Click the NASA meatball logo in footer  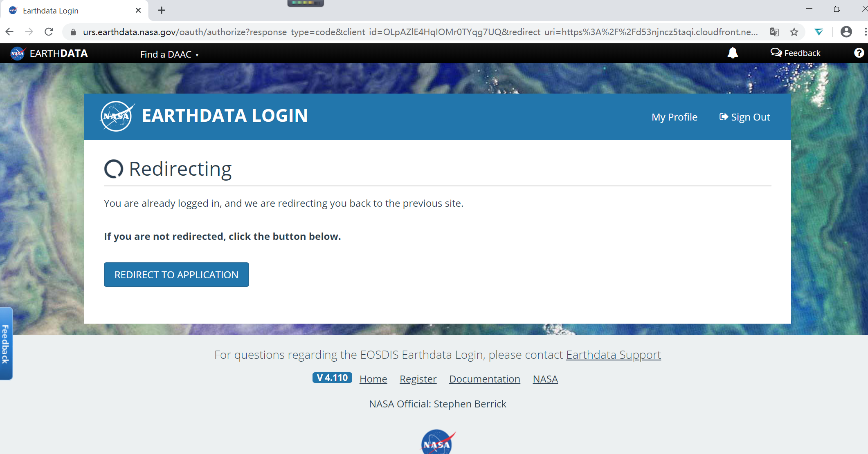[x=438, y=443]
